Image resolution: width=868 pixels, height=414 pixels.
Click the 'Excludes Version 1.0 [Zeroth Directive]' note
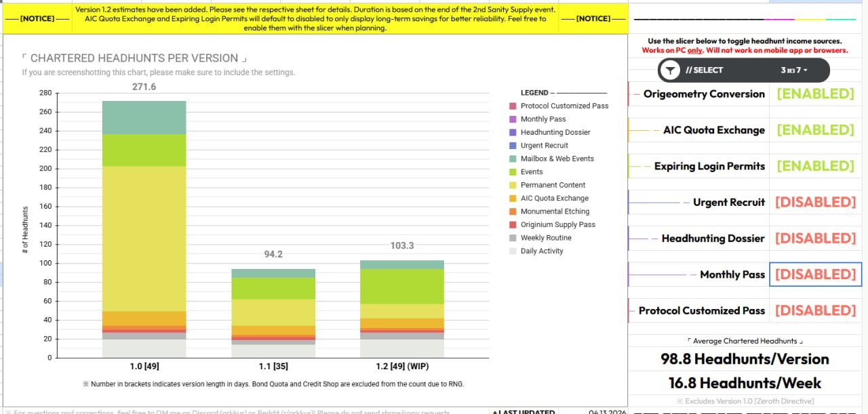[x=745, y=401]
